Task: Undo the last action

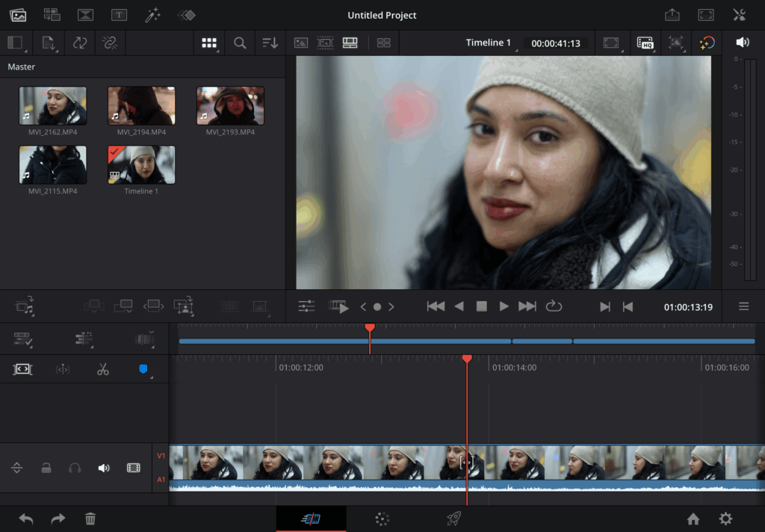Action: [26, 519]
